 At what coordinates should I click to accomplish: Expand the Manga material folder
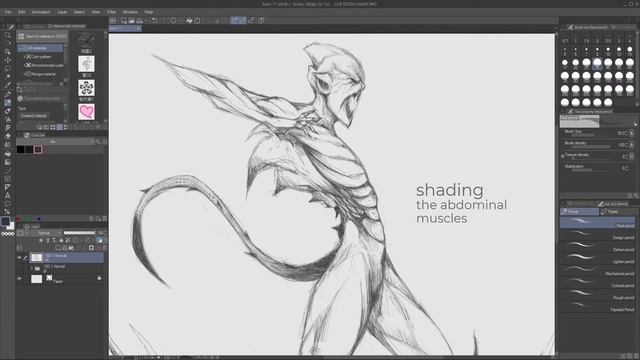tap(24, 74)
